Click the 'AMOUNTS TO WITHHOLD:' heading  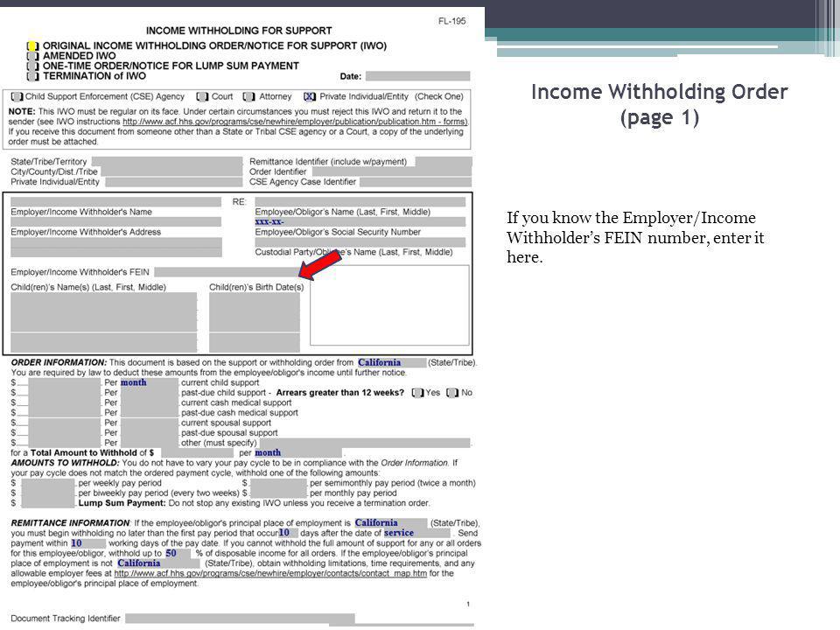66,463
